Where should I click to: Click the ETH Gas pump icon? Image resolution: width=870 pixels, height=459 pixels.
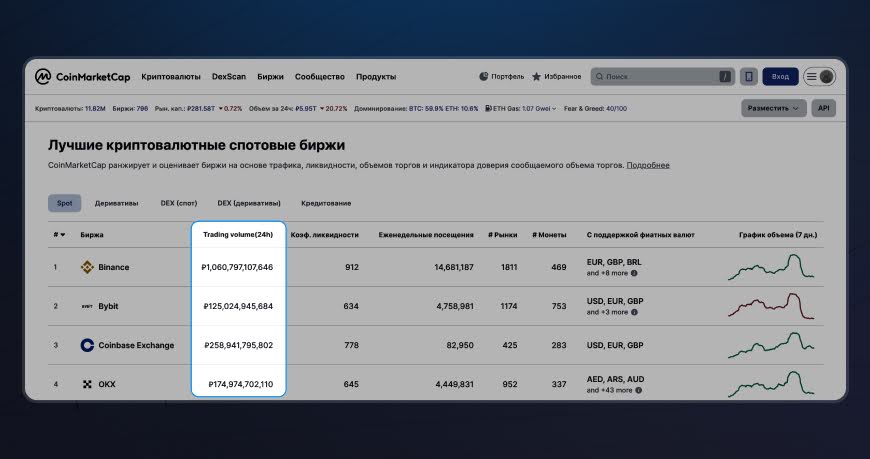pyautogui.click(x=488, y=108)
